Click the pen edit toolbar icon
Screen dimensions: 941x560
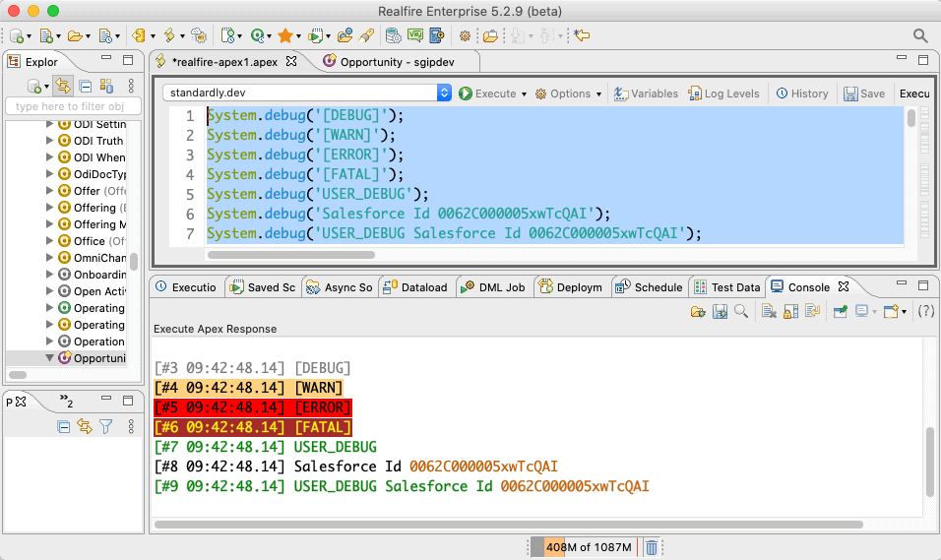(x=366, y=36)
